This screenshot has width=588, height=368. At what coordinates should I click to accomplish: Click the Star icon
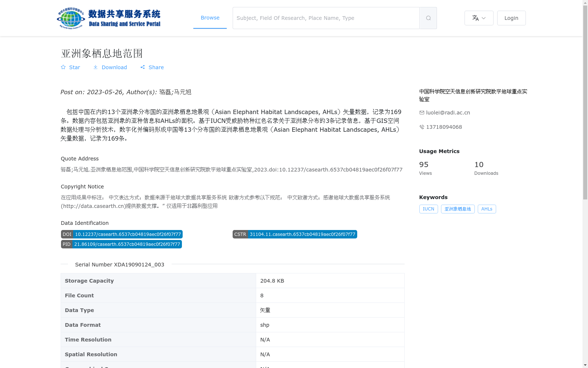point(63,67)
